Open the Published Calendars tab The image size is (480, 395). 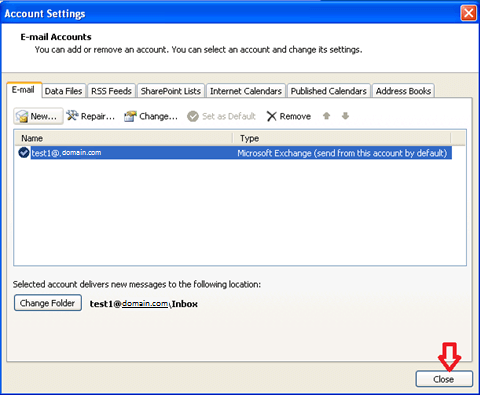click(329, 91)
